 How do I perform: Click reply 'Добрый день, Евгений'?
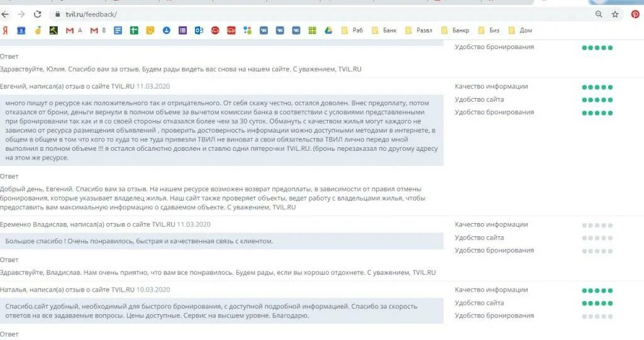(213, 198)
